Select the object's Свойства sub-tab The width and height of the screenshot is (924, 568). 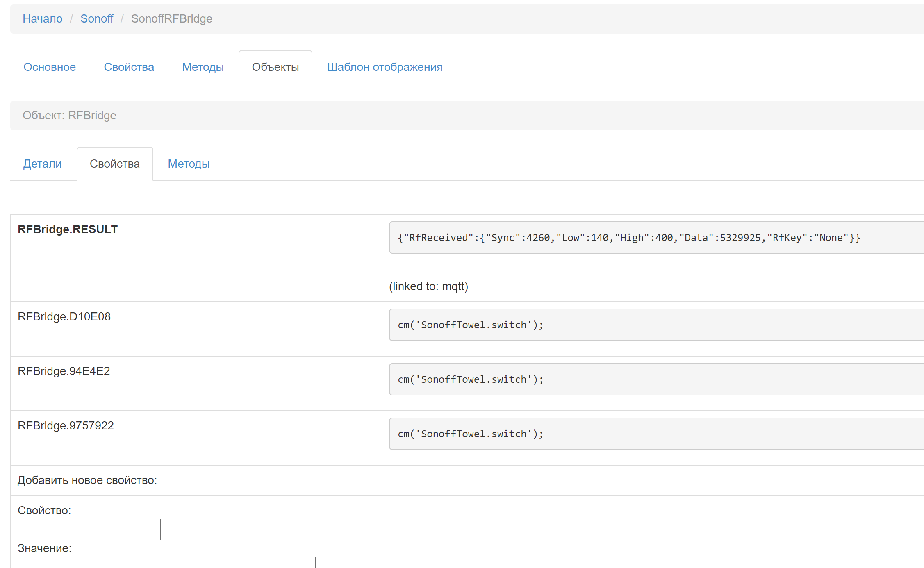pyautogui.click(x=114, y=164)
